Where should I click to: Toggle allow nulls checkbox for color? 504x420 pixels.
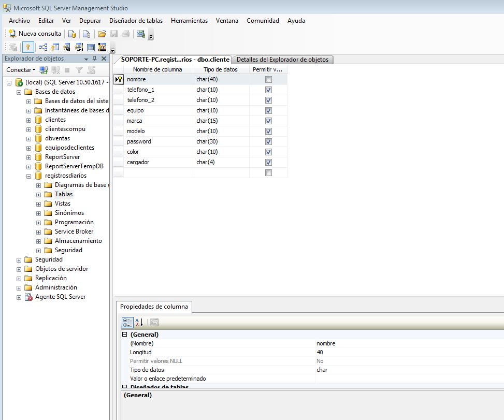[268, 152]
